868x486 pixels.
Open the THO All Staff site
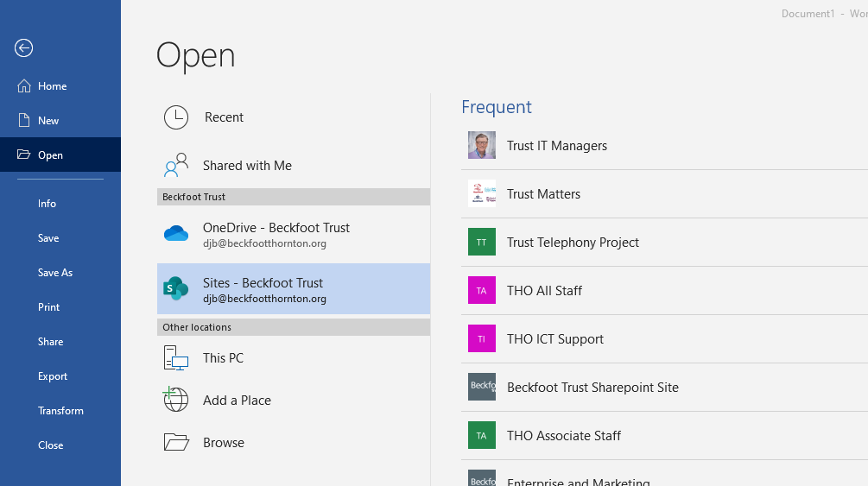pyautogui.click(x=664, y=291)
